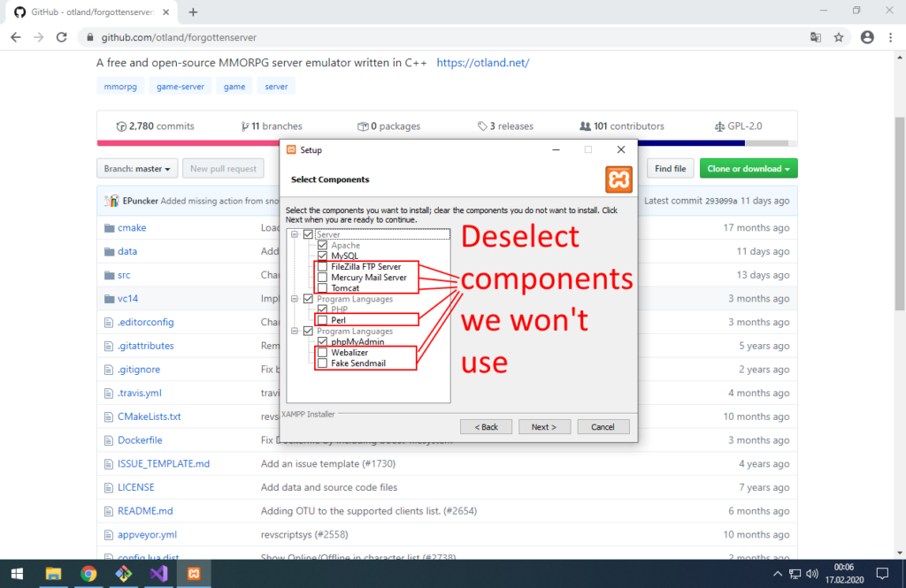Open the Clone or download dropdown
This screenshot has width=906, height=588.
tap(749, 169)
